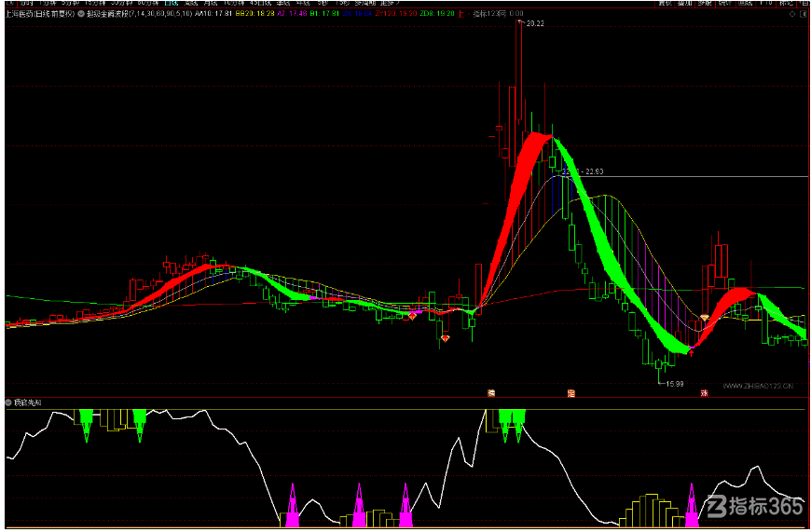Click the 统计 statistics button
Viewport: 811px width, 532px height.
[725, 3]
